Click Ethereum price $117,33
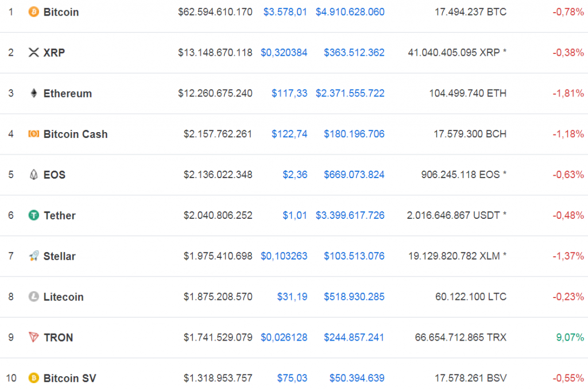The image size is (588, 390). pos(289,94)
